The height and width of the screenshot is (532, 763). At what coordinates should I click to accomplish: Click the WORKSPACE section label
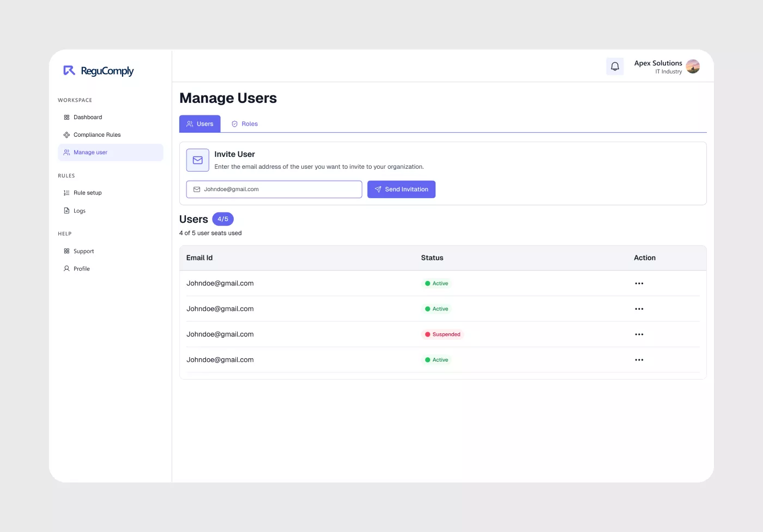(x=75, y=100)
